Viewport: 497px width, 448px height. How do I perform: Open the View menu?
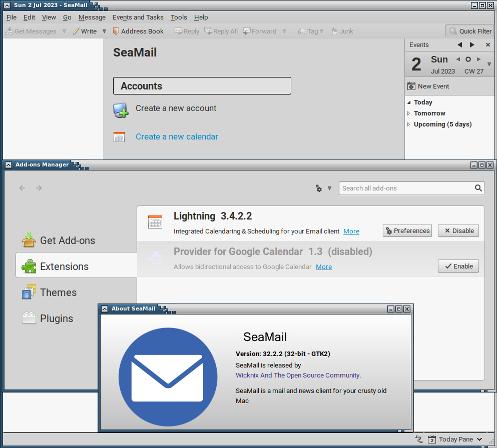pyautogui.click(x=49, y=17)
